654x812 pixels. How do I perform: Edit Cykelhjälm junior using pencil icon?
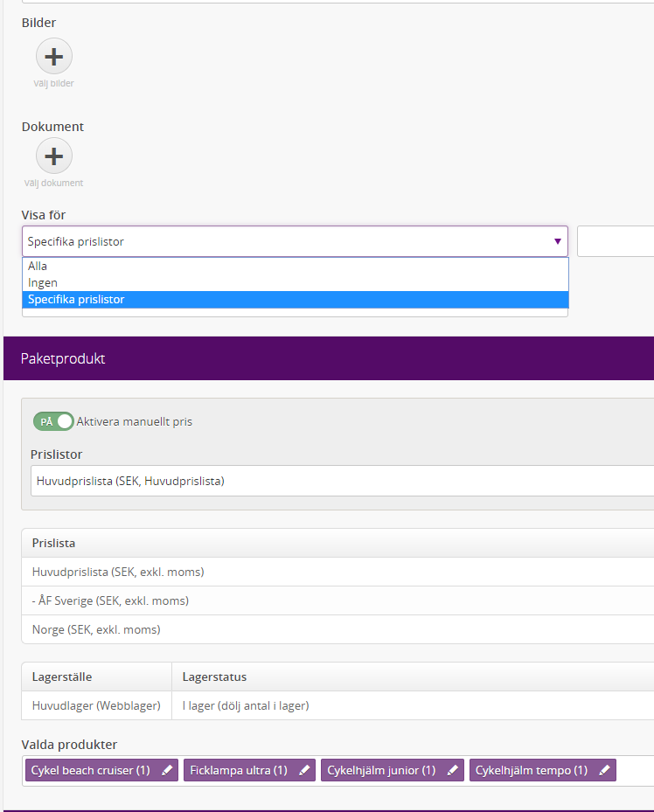click(453, 771)
